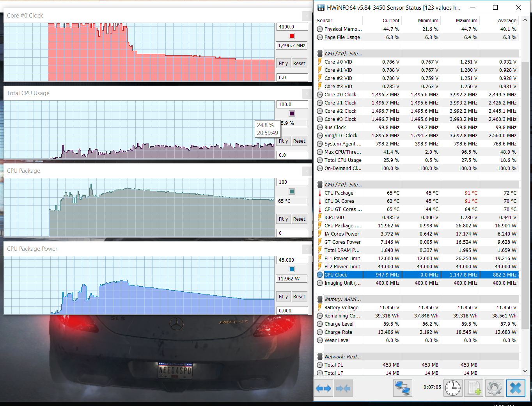Open the network remote monitoring icon
This screenshot has height=406, width=532.
pyautogui.click(x=403, y=388)
